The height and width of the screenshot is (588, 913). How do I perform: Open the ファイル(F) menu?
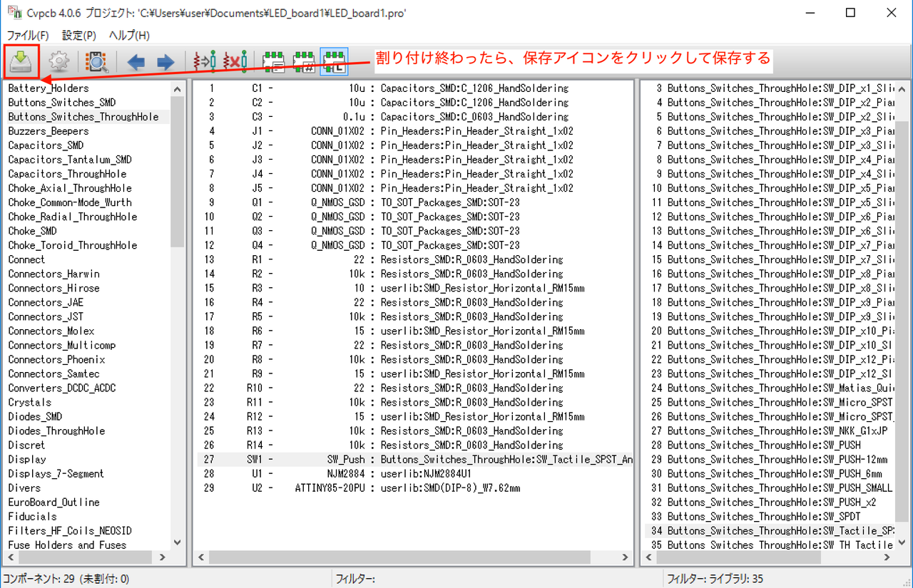(x=28, y=35)
